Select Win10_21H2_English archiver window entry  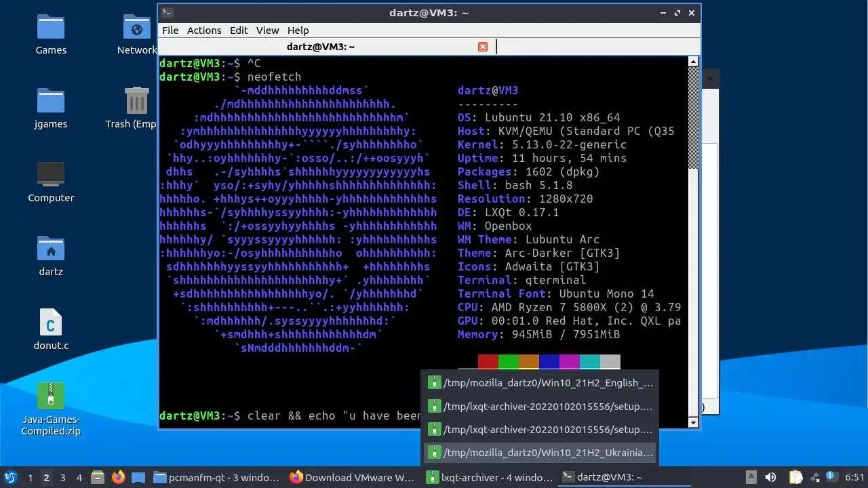pos(540,383)
